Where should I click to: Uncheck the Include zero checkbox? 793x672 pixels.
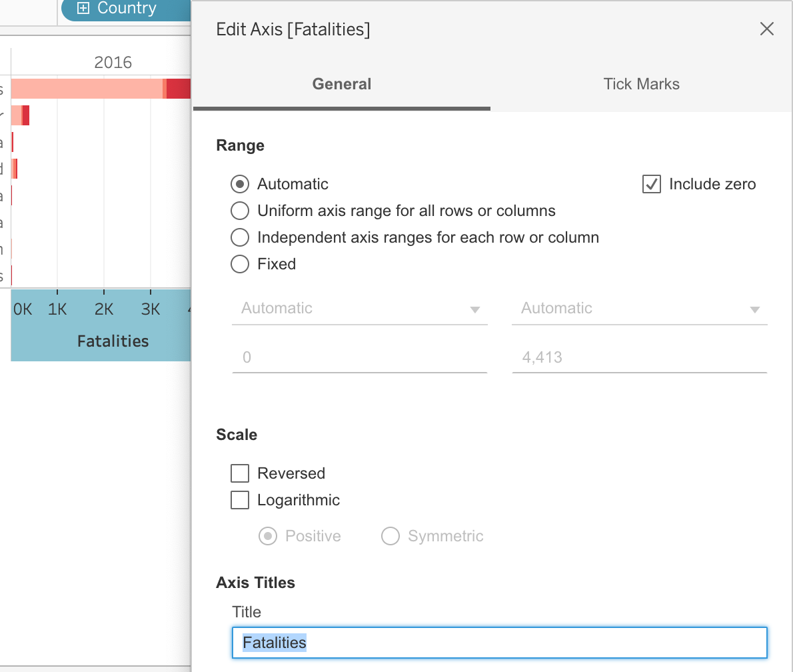point(651,184)
